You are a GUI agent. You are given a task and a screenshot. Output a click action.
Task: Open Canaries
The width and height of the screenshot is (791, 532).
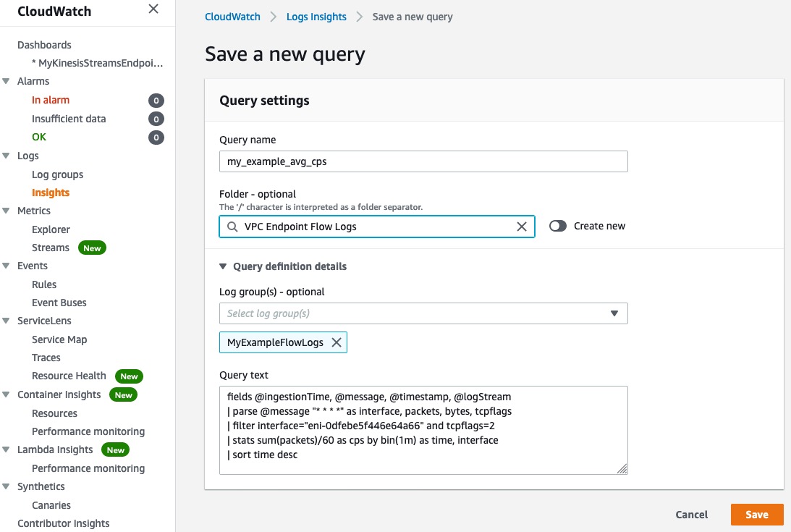(x=51, y=505)
